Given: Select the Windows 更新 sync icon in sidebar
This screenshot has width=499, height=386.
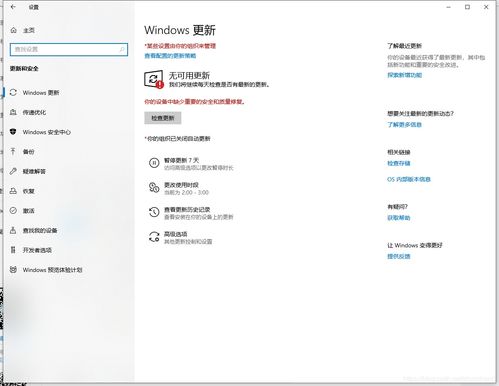Looking at the screenshot, I should pyautogui.click(x=13, y=92).
